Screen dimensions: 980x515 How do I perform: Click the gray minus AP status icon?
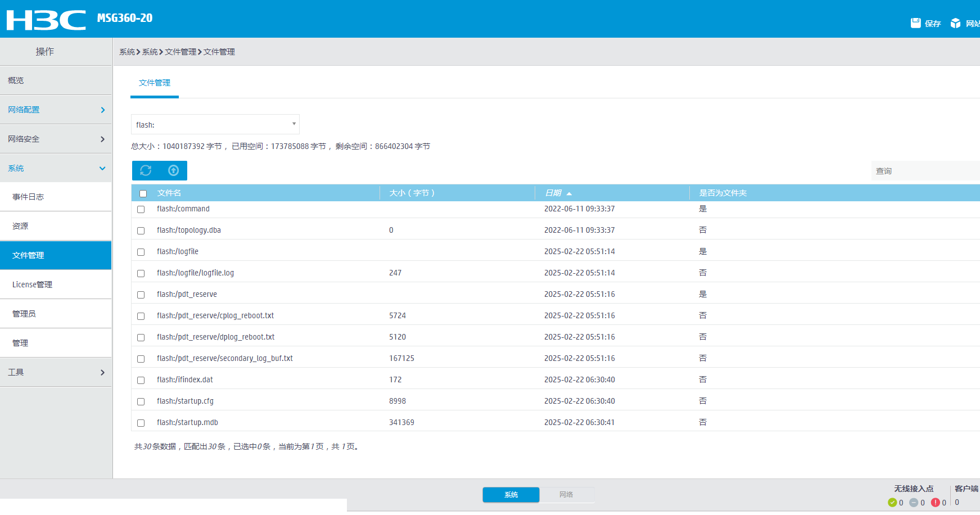[914, 503]
